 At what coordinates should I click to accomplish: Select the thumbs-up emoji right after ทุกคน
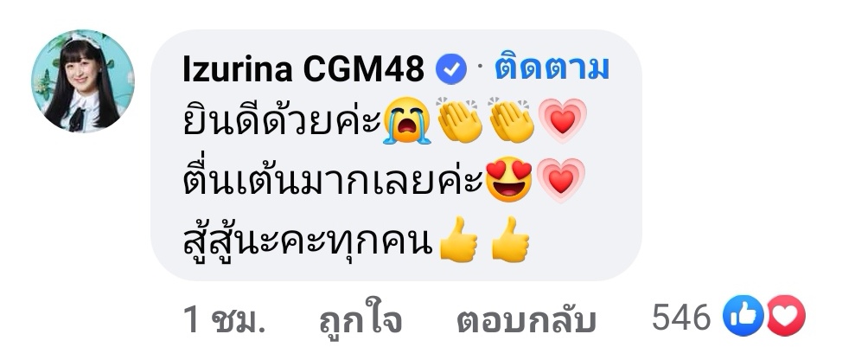458,240
